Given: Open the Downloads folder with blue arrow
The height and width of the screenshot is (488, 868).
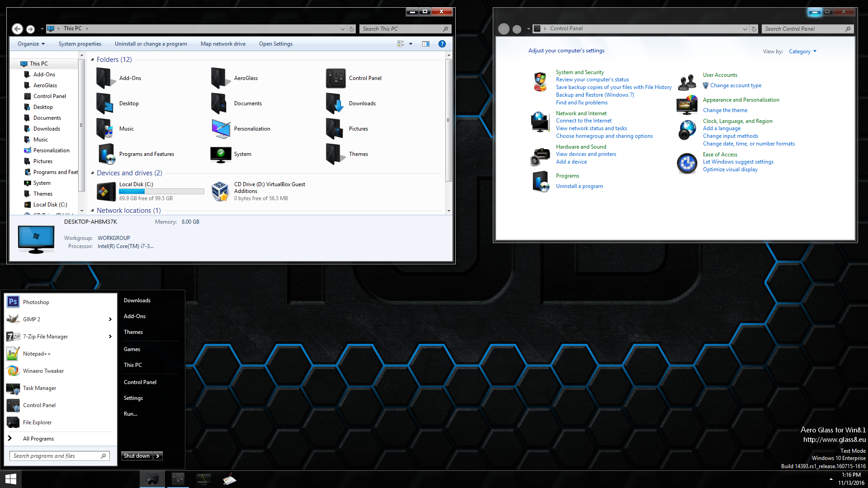Looking at the screenshot, I should 335,103.
